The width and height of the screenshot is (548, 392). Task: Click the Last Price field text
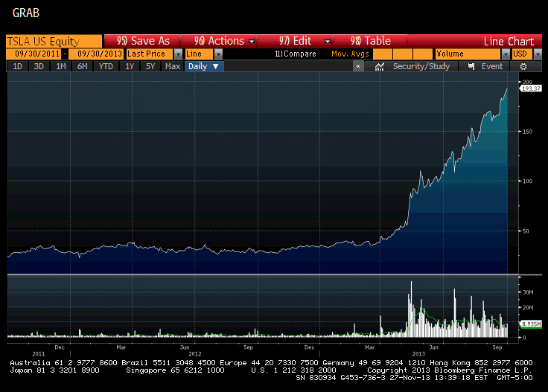click(x=150, y=54)
